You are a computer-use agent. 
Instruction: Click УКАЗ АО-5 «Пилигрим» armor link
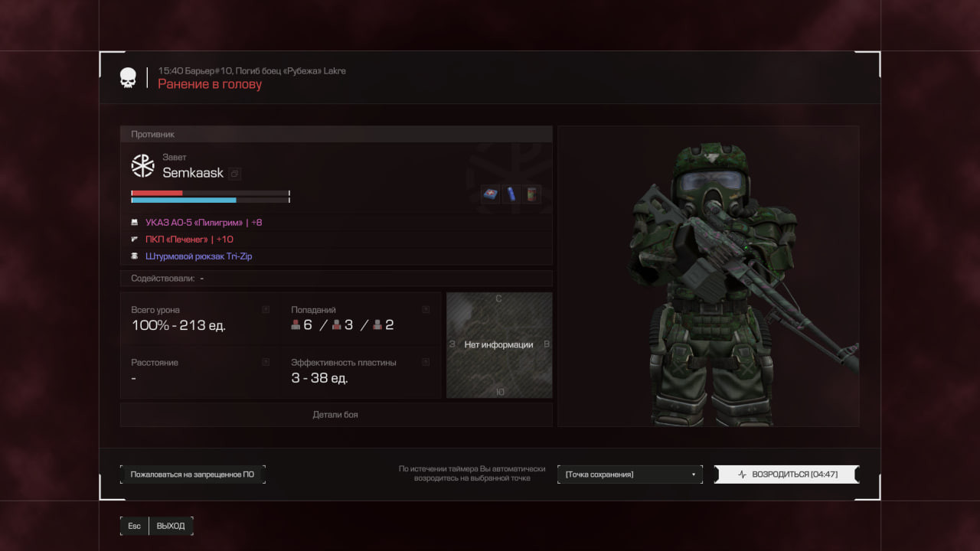[x=204, y=223]
